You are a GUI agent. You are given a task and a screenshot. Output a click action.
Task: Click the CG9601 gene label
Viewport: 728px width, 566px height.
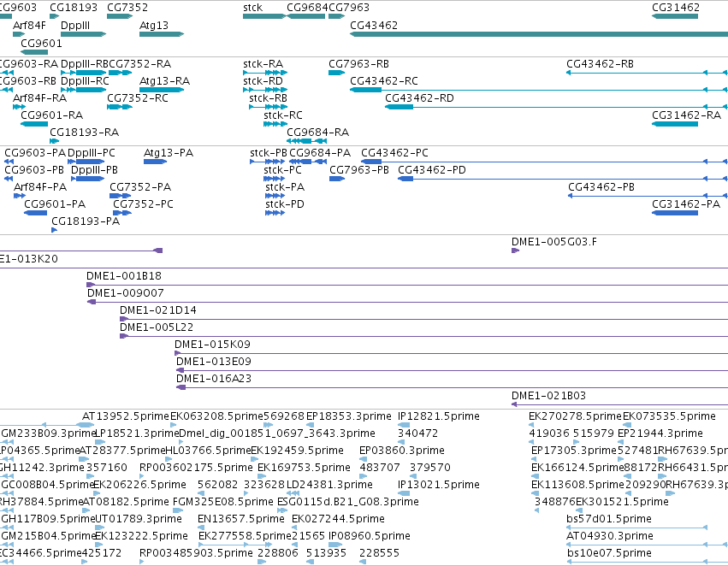click(x=41, y=43)
